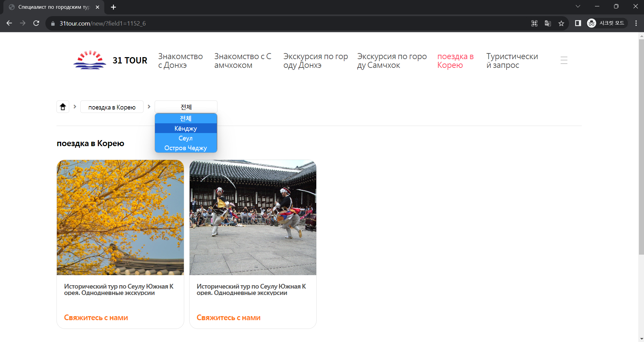Close the current browser tab
Viewport: 644px width, 342px height.
click(97, 7)
